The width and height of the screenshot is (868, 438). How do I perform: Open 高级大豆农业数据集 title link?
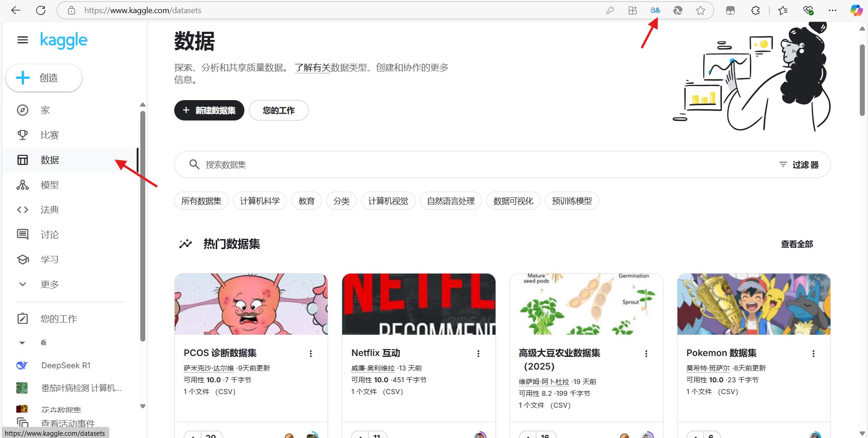559,360
